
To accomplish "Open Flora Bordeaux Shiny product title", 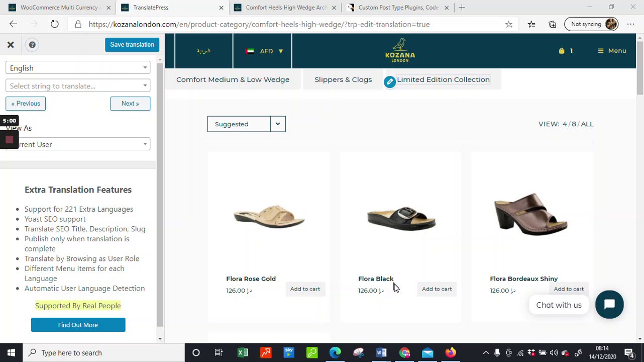I will pos(523,279).
